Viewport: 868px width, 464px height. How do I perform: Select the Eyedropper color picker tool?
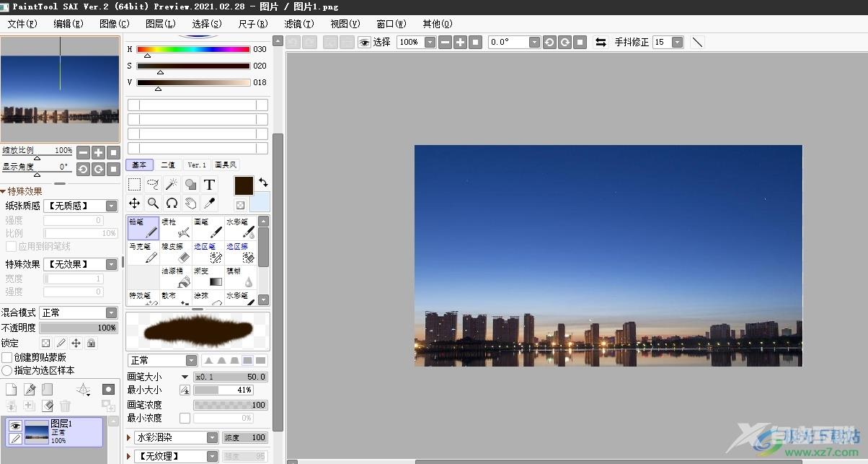(209, 203)
